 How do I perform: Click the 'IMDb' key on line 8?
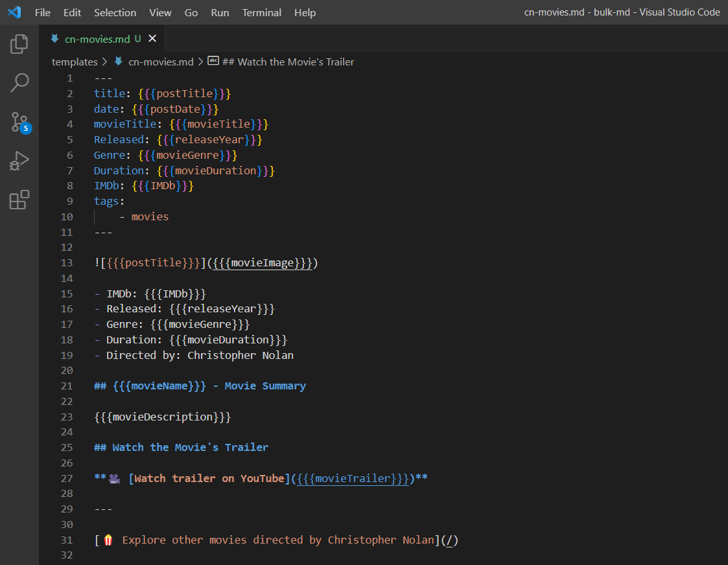(106, 186)
